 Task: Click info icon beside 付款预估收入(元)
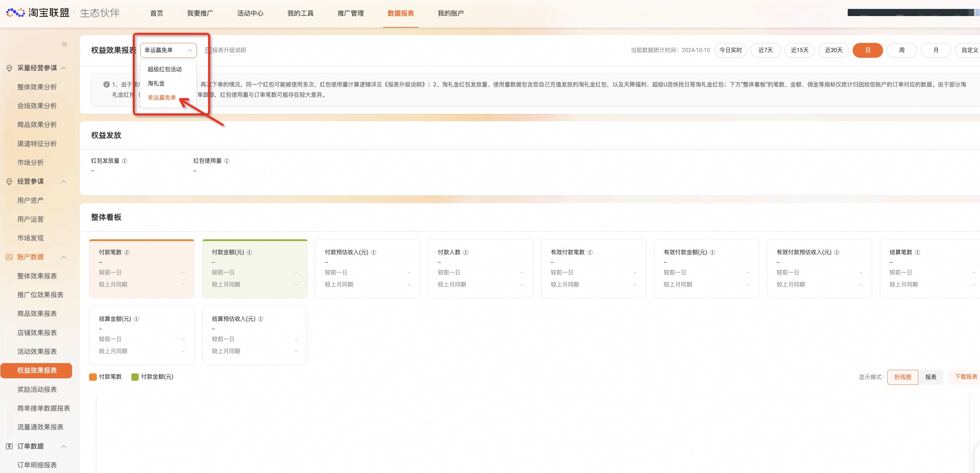click(x=374, y=252)
